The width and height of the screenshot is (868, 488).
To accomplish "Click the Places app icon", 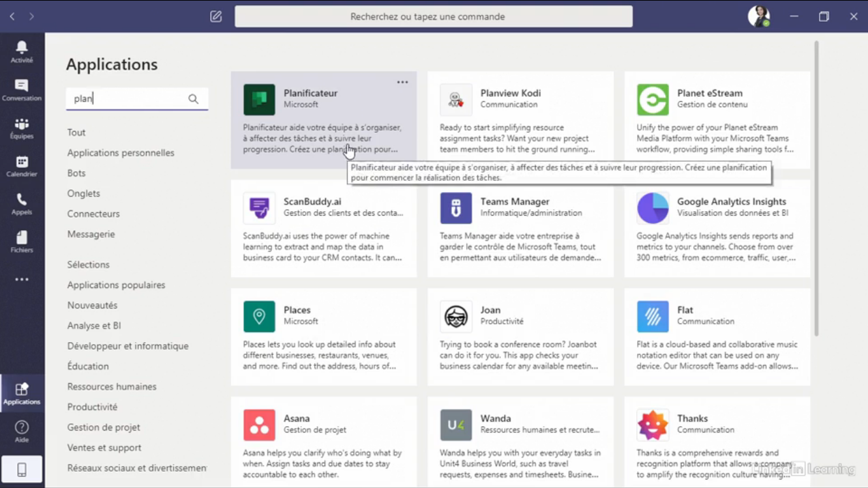I will [x=259, y=317].
